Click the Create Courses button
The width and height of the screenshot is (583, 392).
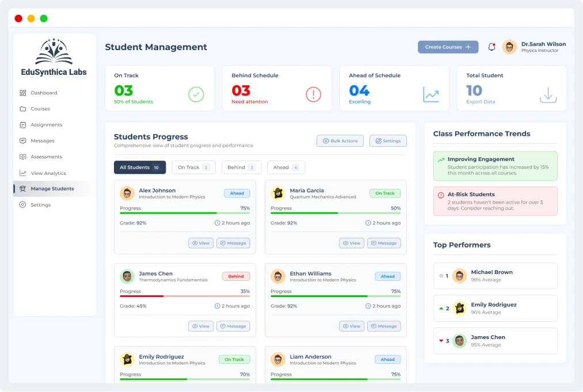[x=448, y=47]
